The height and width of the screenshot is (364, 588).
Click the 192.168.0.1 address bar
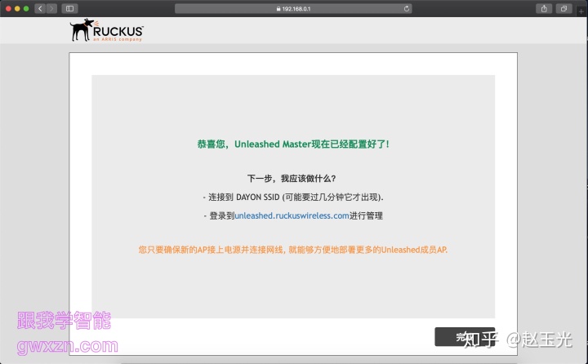click(293, 9)
